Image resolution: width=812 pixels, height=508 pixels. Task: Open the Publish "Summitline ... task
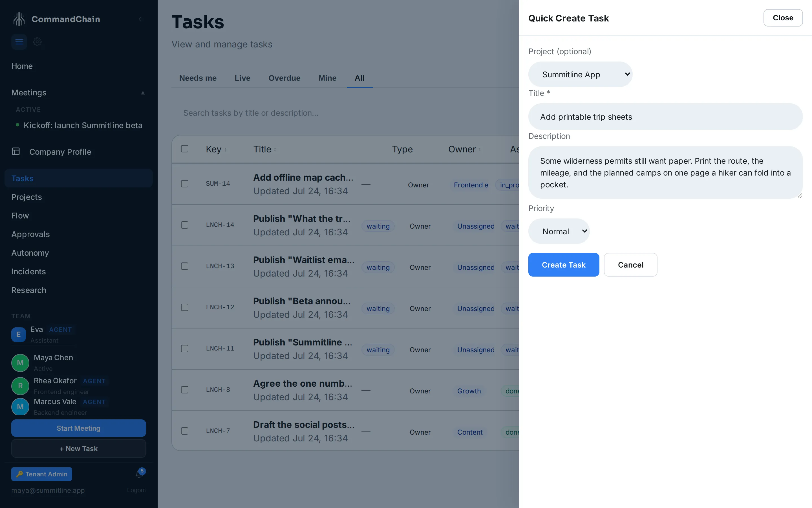tap(303, 342)
